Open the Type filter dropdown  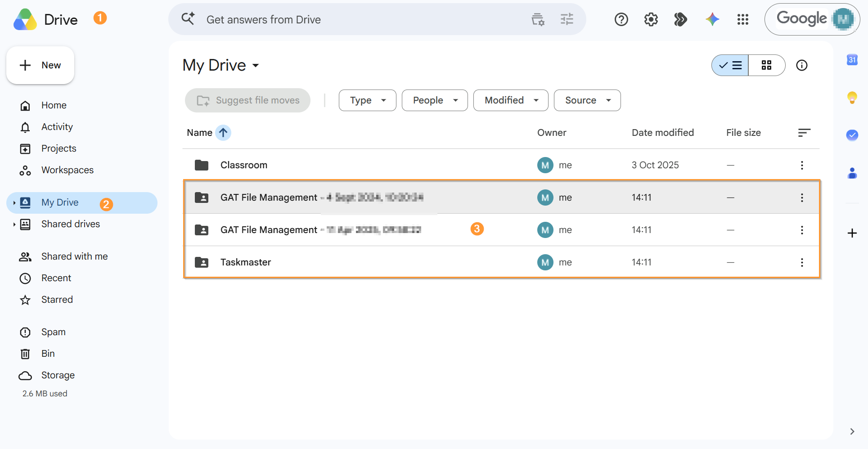367,100
